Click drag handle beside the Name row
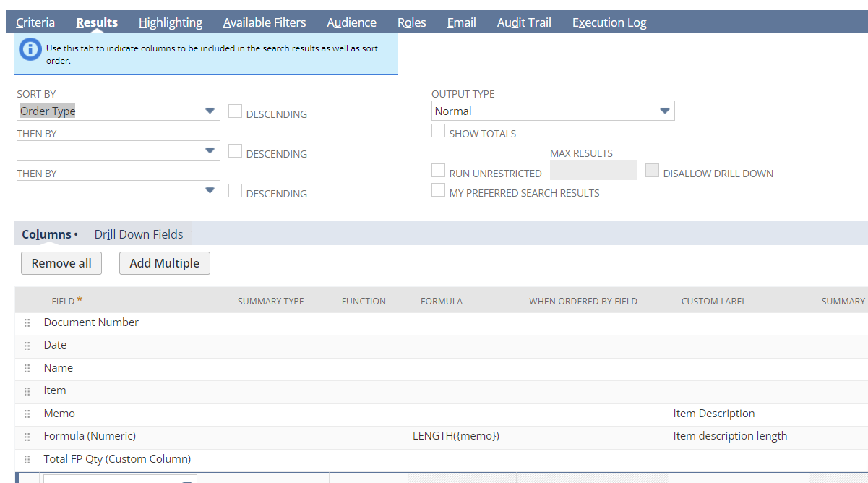This screenshot has width=868, height=483. point(27,369)
